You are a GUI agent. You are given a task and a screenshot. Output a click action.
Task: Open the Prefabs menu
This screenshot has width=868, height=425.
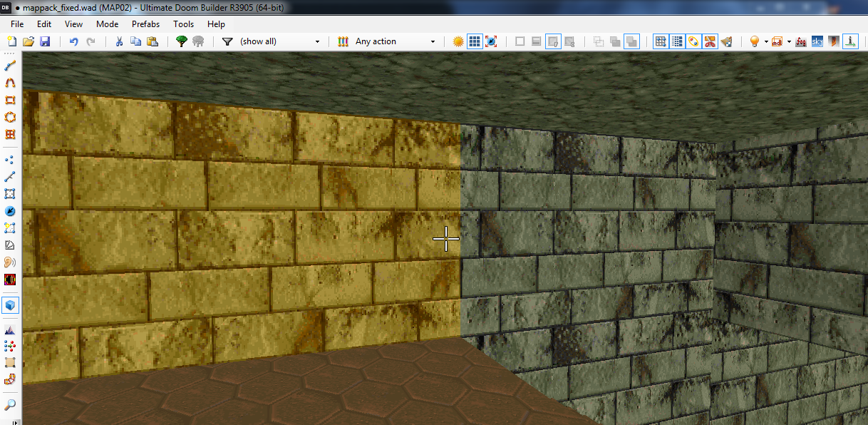[x=145, y=24]
